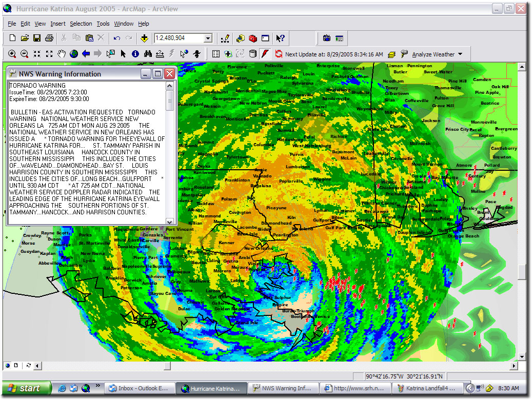The image size is (532, 400).
Task: Click the red refresh update icon
Action: (x=279, y=54)
